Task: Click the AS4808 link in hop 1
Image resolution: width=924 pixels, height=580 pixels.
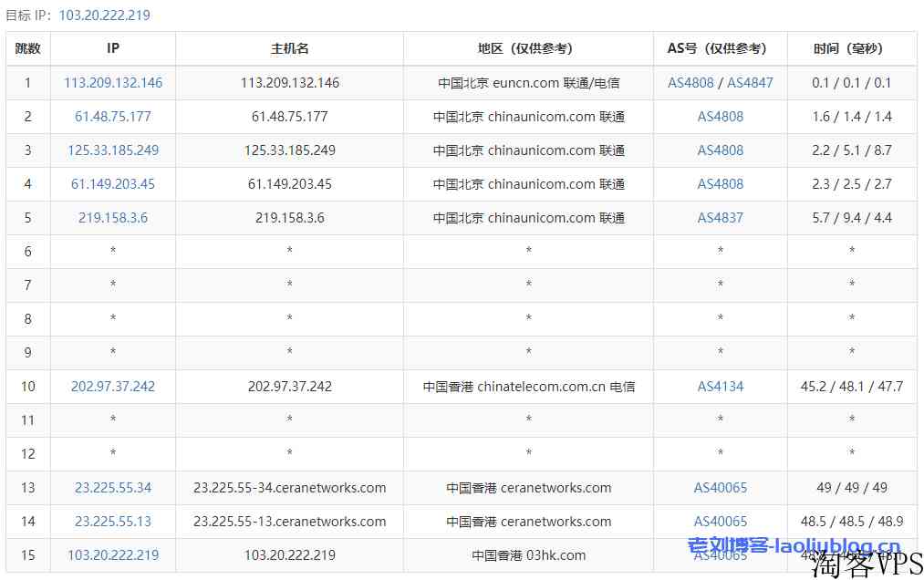Action: [690, 83]
